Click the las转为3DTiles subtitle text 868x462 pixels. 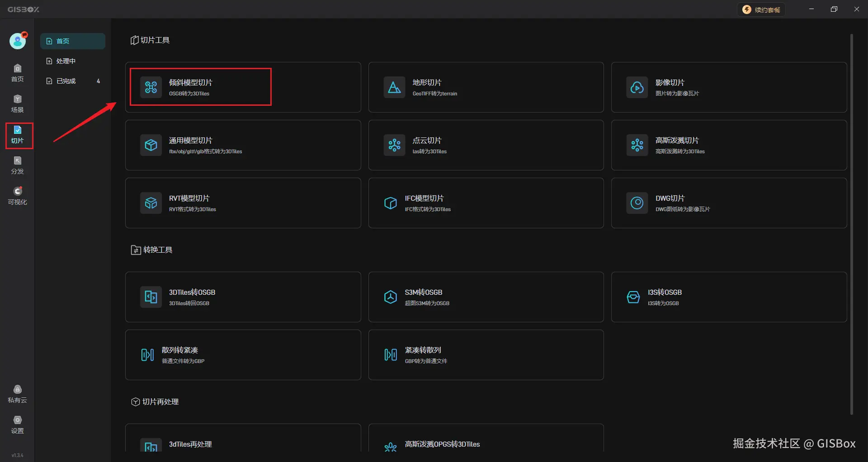pyautogui.click(x=429, y=151)
